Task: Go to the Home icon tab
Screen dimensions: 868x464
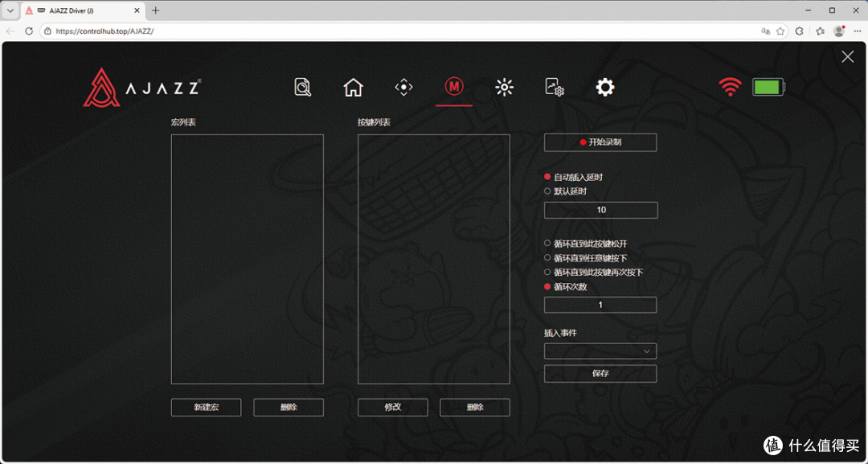Action: coord(353,88)
